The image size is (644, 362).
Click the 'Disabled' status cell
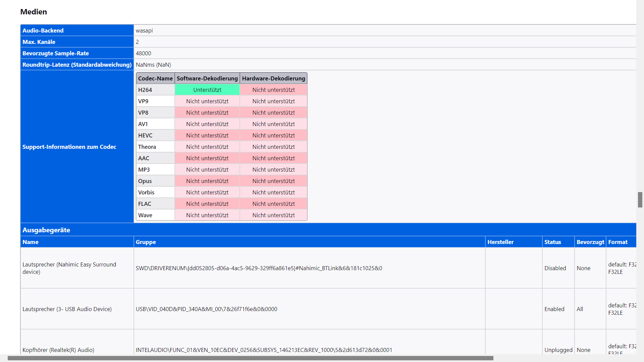(x=555, y=268)
